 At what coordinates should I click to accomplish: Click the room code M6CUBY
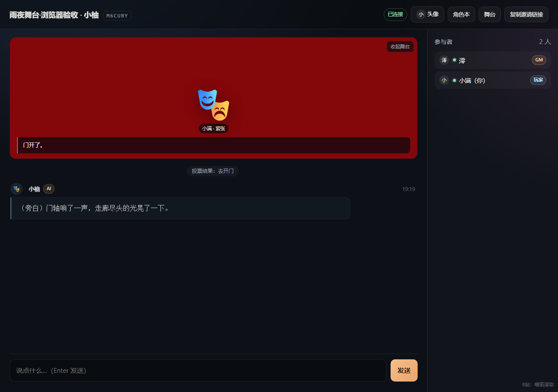117,16
